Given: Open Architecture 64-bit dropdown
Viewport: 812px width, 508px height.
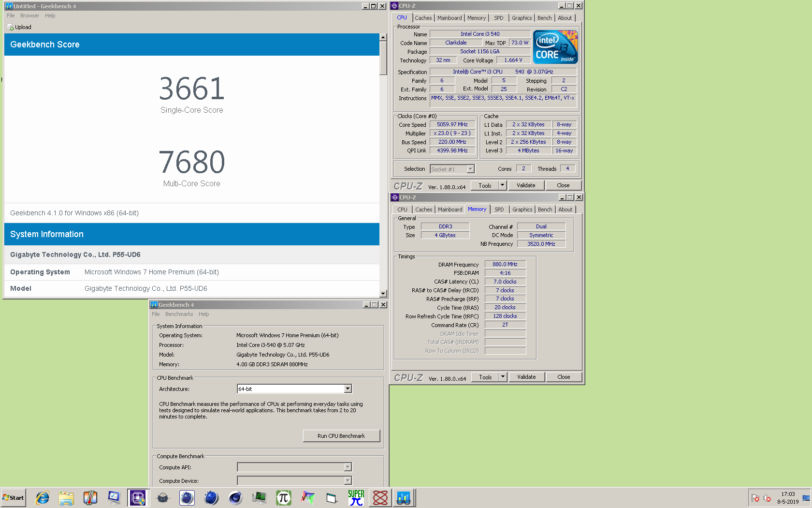Looking at the screenshot, I should [348, 389].
